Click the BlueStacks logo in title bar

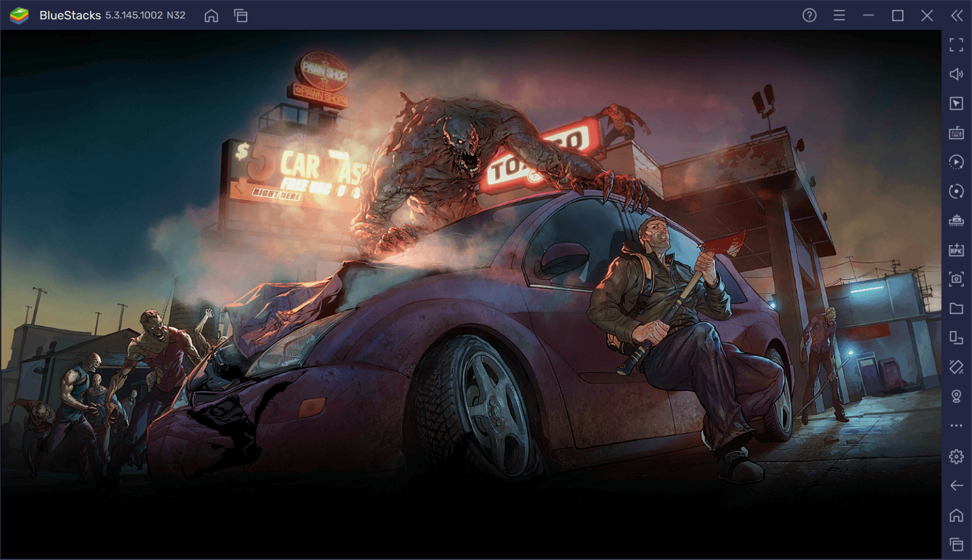pos(20,15)
